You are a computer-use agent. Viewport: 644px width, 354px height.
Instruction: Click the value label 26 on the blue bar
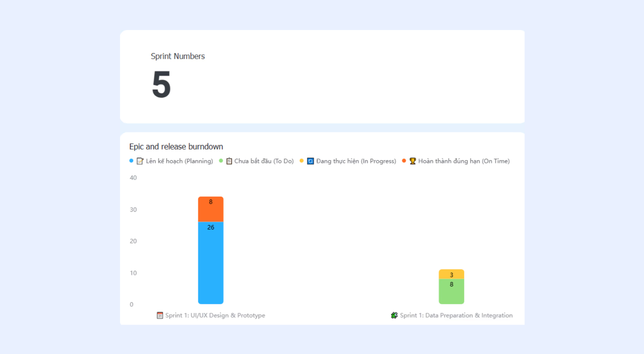(211, 227)
